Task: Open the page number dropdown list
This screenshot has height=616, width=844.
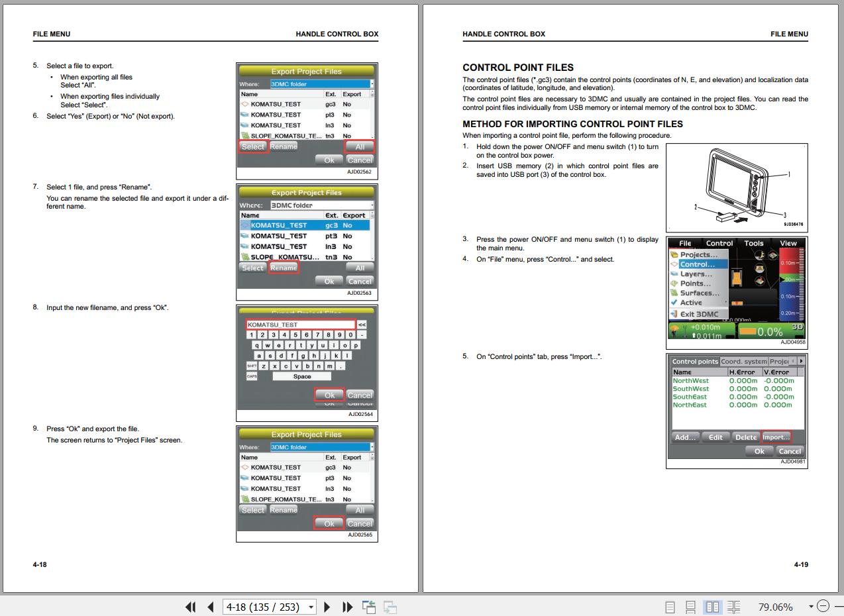Action: tap(311, 607)
